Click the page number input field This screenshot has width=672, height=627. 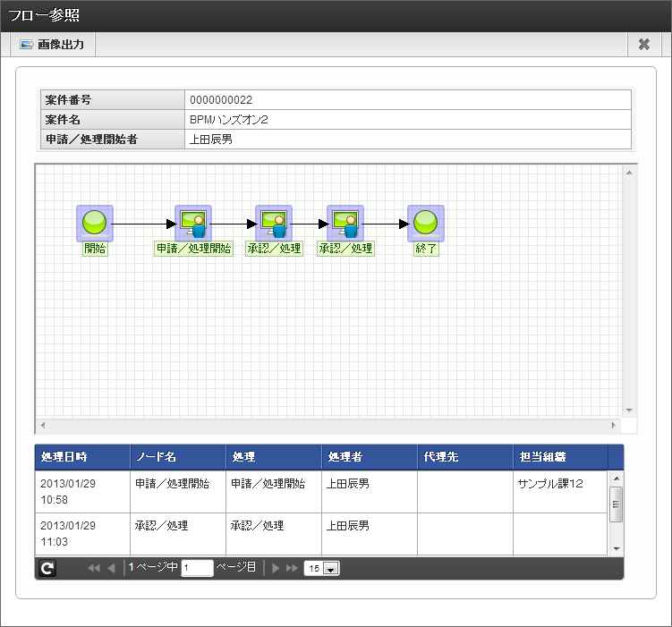[x=197, y=568]
